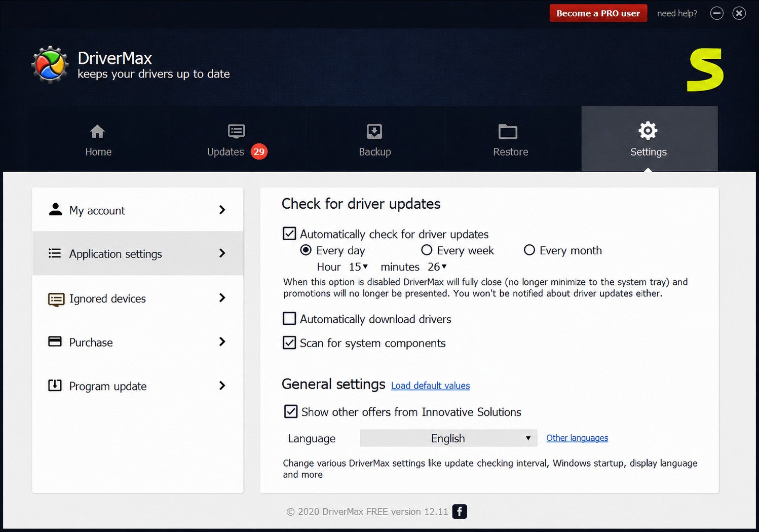Screen dimensions: 759x532
Task: Click the Restore folder icon
Action: point(508,132)
